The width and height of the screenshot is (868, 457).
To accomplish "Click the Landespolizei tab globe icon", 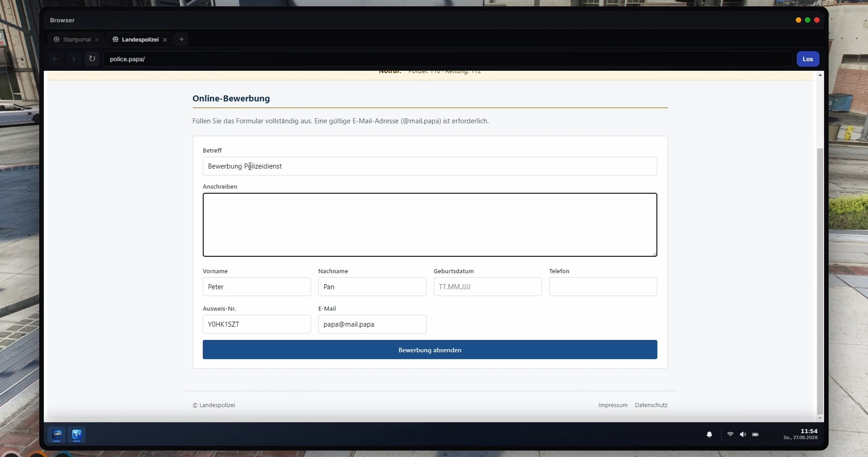I will point(115,40).
